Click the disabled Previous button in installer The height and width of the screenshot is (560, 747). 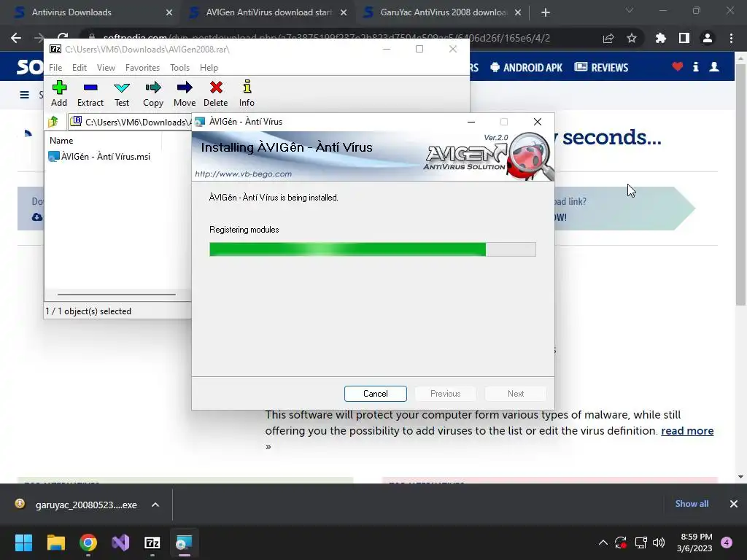(x=446, y=394)
